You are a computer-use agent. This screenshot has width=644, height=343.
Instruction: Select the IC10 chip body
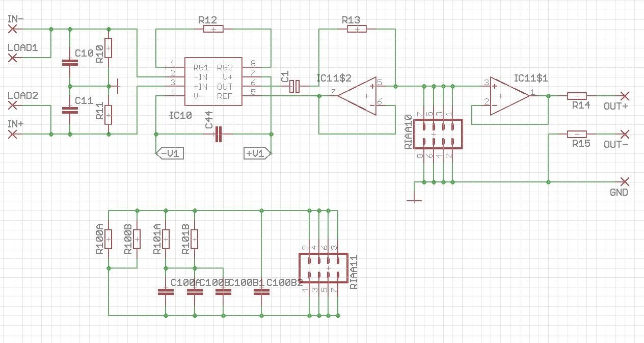click(213, 82)
